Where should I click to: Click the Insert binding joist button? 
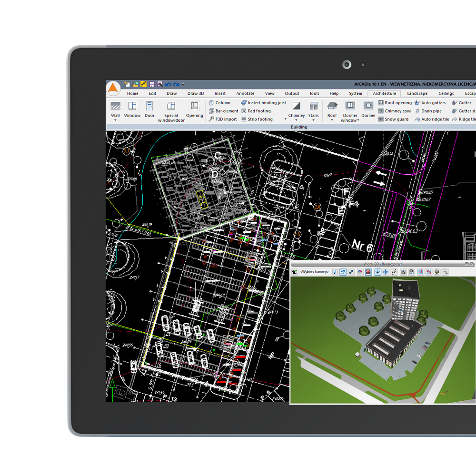pos(264,103)
